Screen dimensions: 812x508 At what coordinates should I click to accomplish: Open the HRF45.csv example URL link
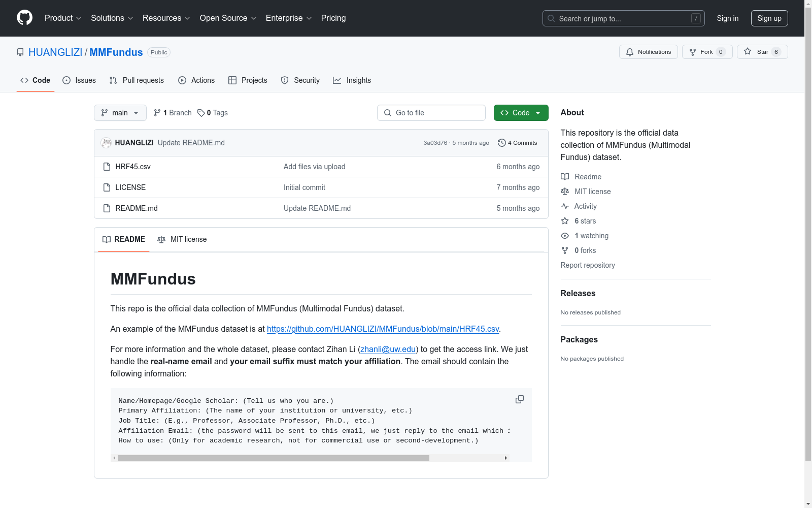pyautogui.click(x=383, y=329)
